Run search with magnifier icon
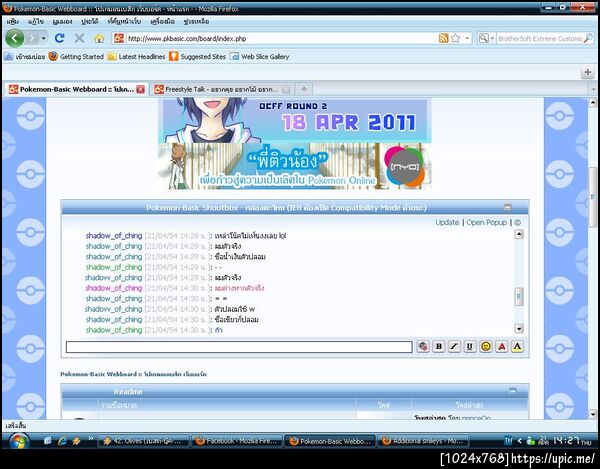The height and width of the screenshot is (469, 600). click(x=588, y=38)
